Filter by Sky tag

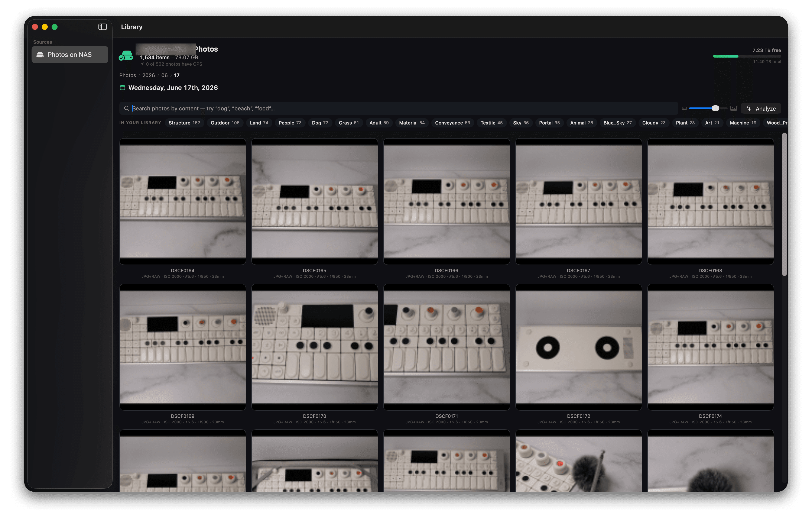520,123
